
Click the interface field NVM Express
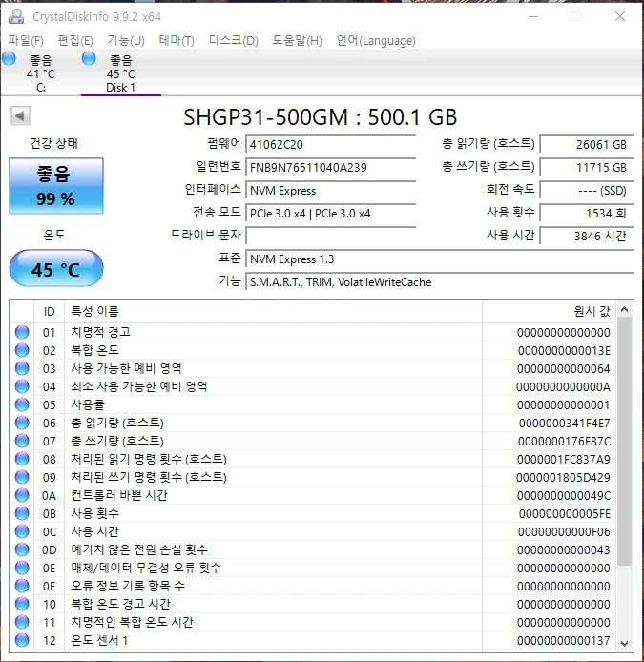coord(331,191)
